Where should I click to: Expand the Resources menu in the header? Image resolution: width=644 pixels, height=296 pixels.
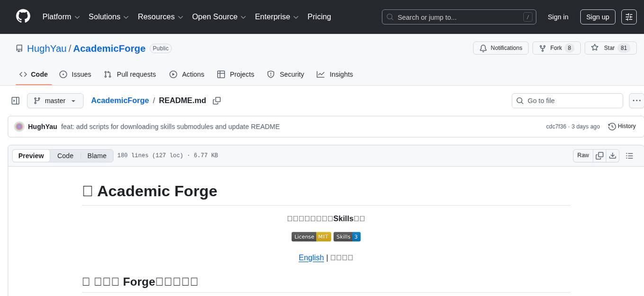[x=160, y=17]
